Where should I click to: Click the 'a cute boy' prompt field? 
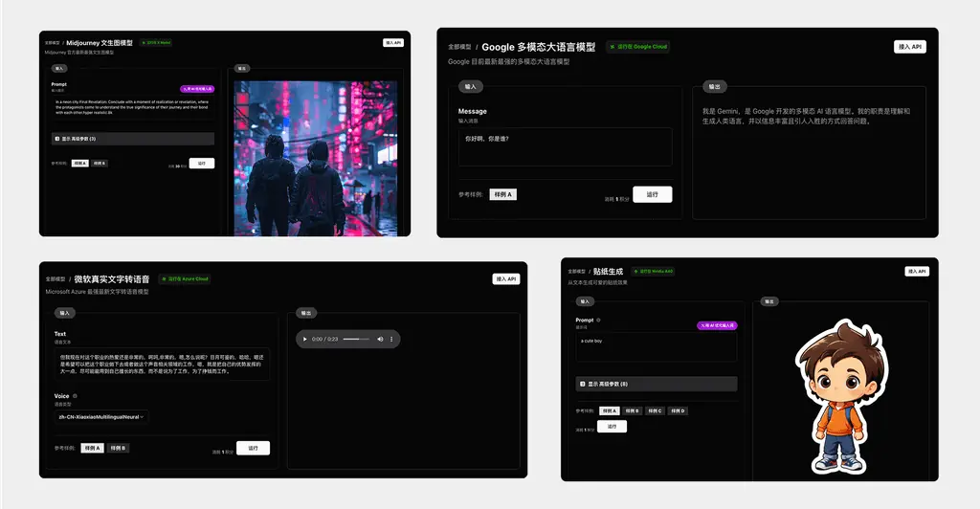click(657, 347)
